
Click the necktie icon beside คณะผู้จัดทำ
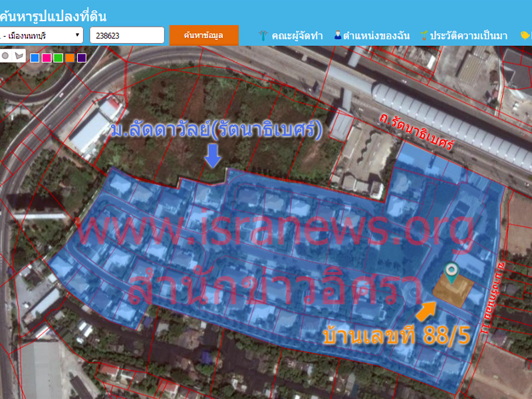[263, 35]
